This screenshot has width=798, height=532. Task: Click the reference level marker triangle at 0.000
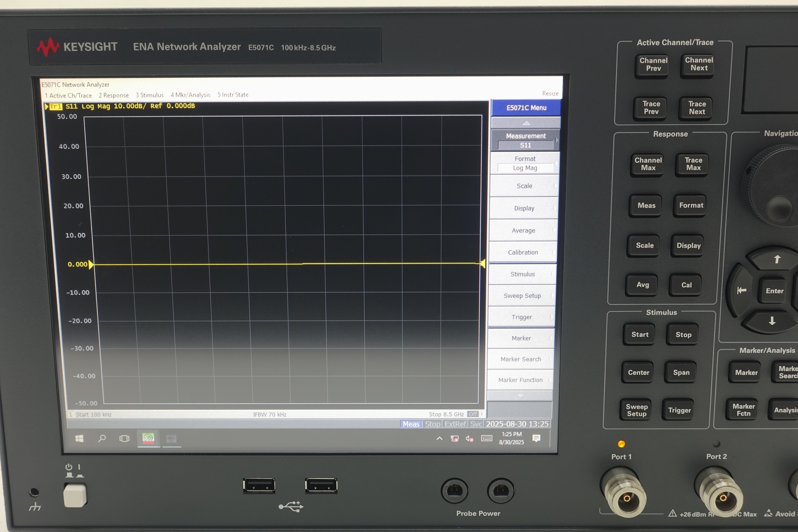(x=91, y=264)
